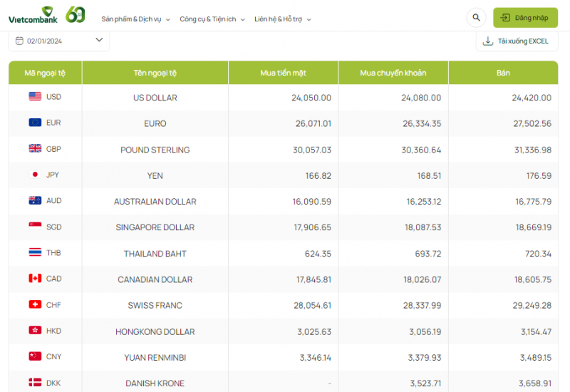Image resolution: width=570 pixels, height=392 pixels.
Task: Click the JPY Japan flag icon
Action: click(35, 175)
